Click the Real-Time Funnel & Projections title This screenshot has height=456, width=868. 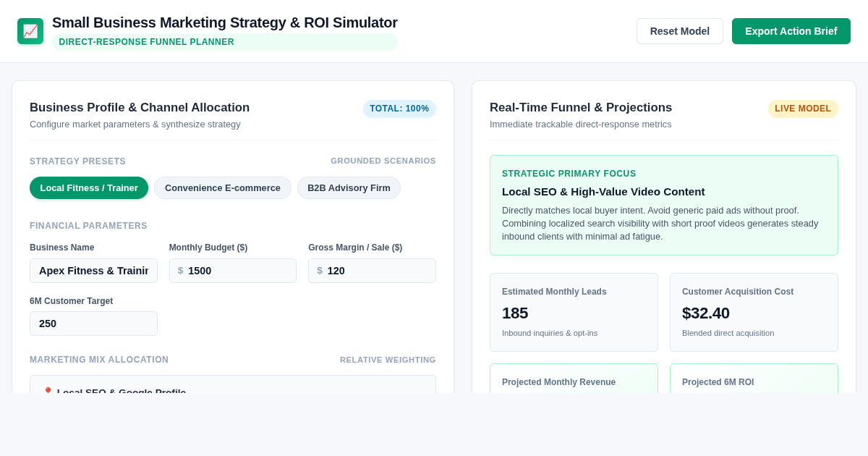pos(581,108)
